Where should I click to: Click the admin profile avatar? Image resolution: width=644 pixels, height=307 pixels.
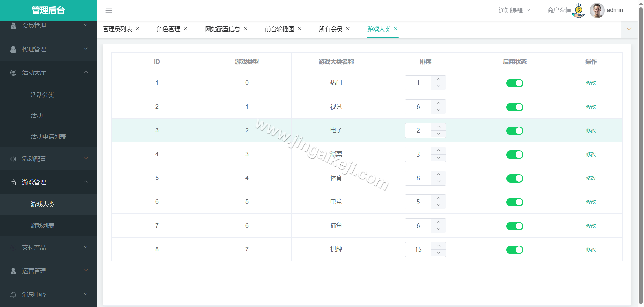click(597, 10)
